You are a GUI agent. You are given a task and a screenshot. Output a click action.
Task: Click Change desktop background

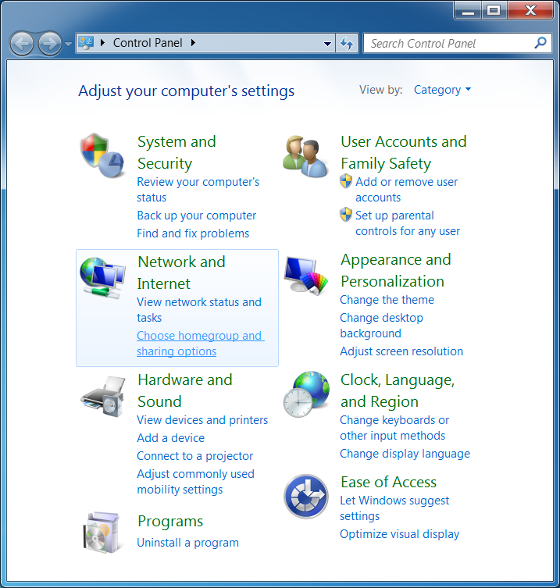(381, 325)
